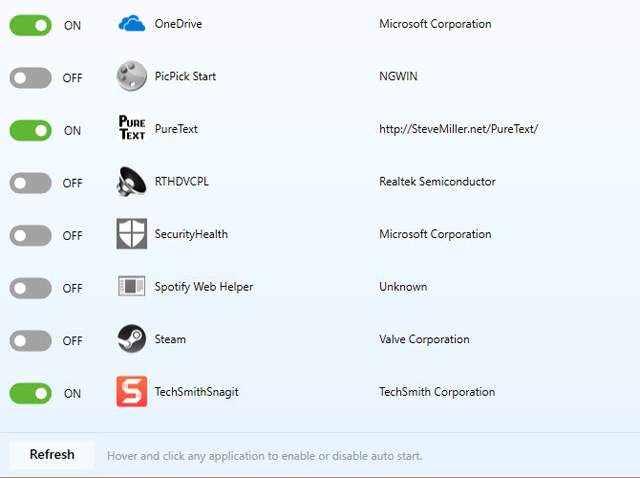Switch on Spotify Web Helper toggle

coord(30,288)
